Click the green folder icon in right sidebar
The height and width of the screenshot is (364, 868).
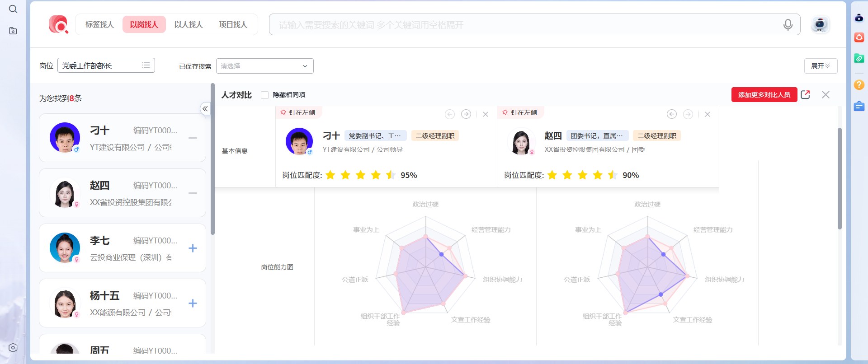pyautogui.click(x=859, y=58)
